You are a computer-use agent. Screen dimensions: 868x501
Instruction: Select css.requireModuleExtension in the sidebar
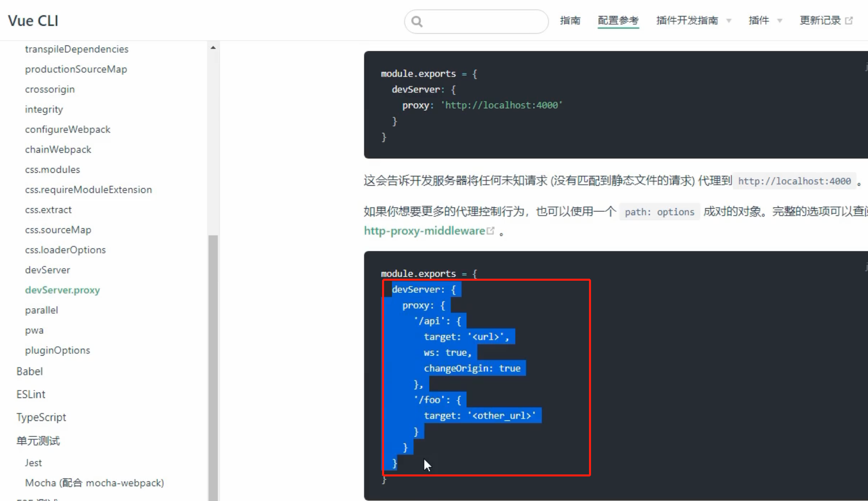89,190
